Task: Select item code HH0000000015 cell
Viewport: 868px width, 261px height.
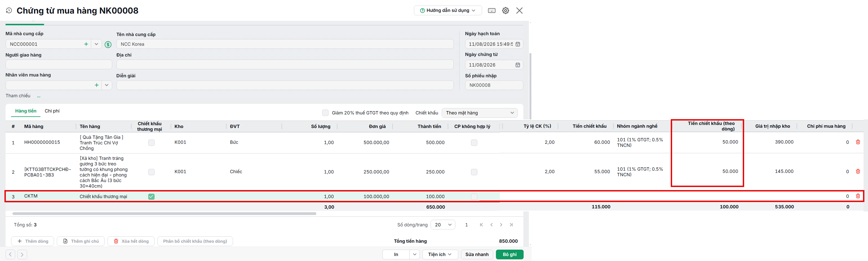Action: click(x=42, y=142)
